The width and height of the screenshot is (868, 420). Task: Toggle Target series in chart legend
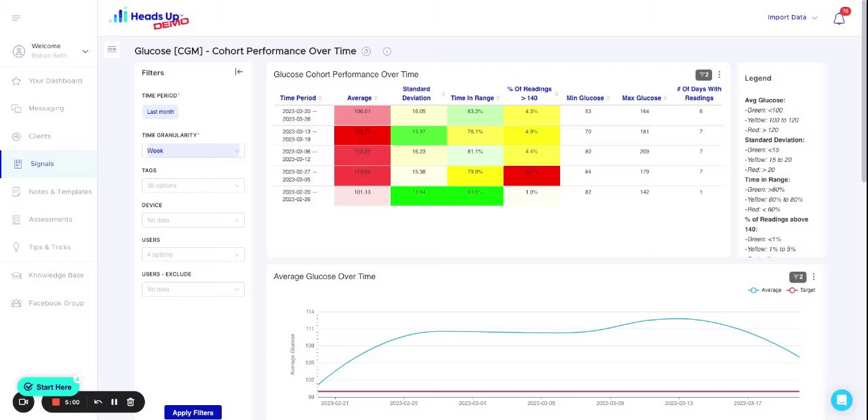coord(801,290)
